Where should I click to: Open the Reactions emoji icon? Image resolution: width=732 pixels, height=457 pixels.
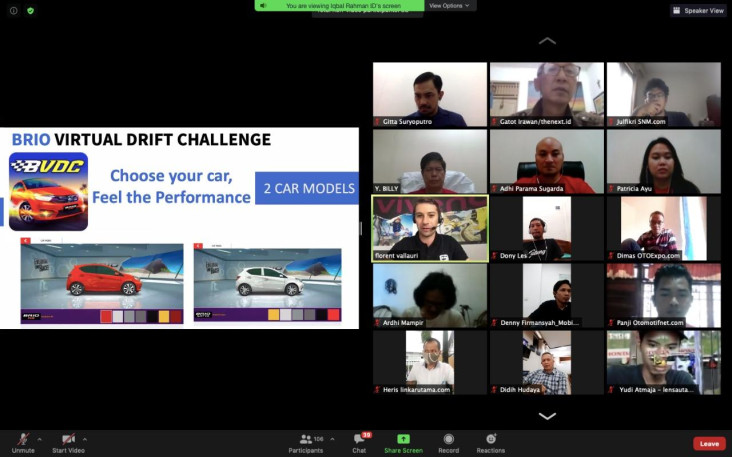[x=491, y=439]
